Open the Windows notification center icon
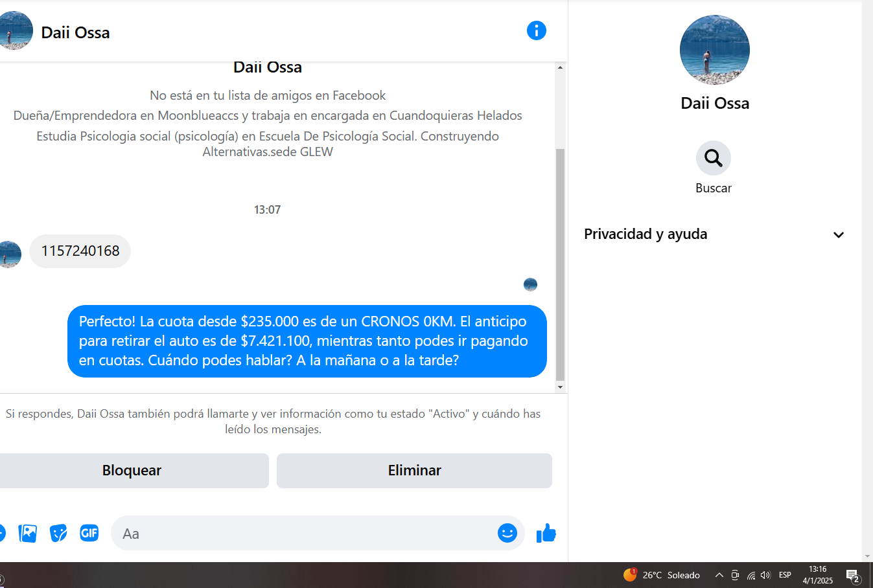873x588 pixels. [853, 575]
